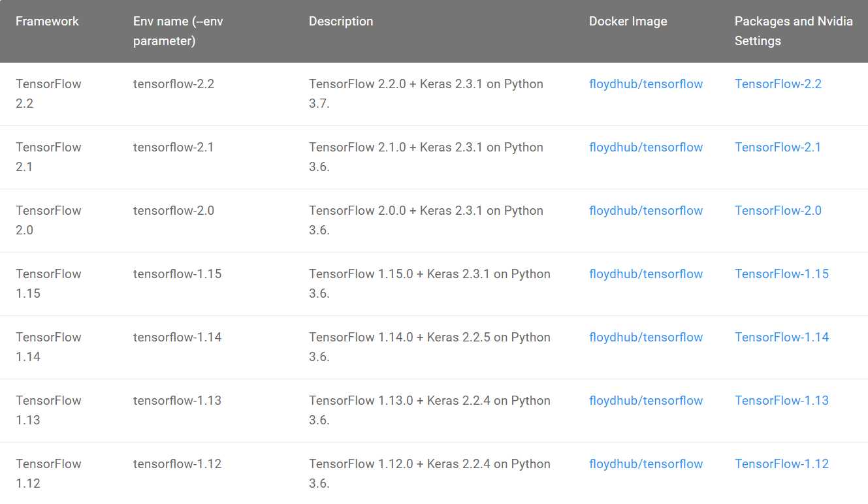Click the TensorFlow 1.12 framework cell
Screen dimensions: 868x504
click(48, 474)
